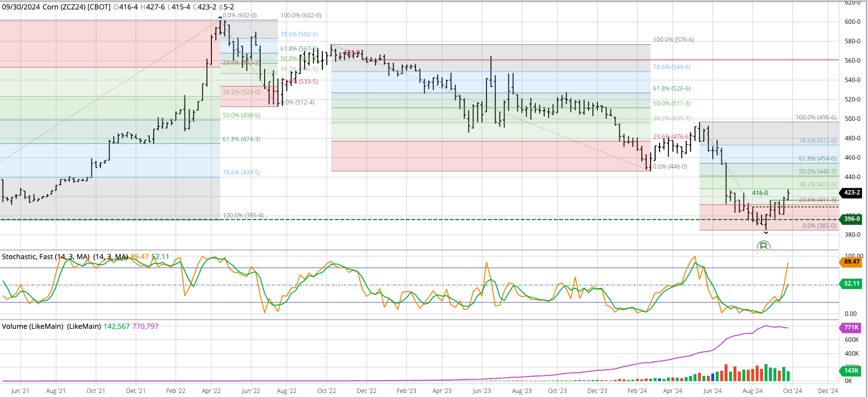Click Jun '24 on the time axis
868x397 pixels.
coord(712,391)
